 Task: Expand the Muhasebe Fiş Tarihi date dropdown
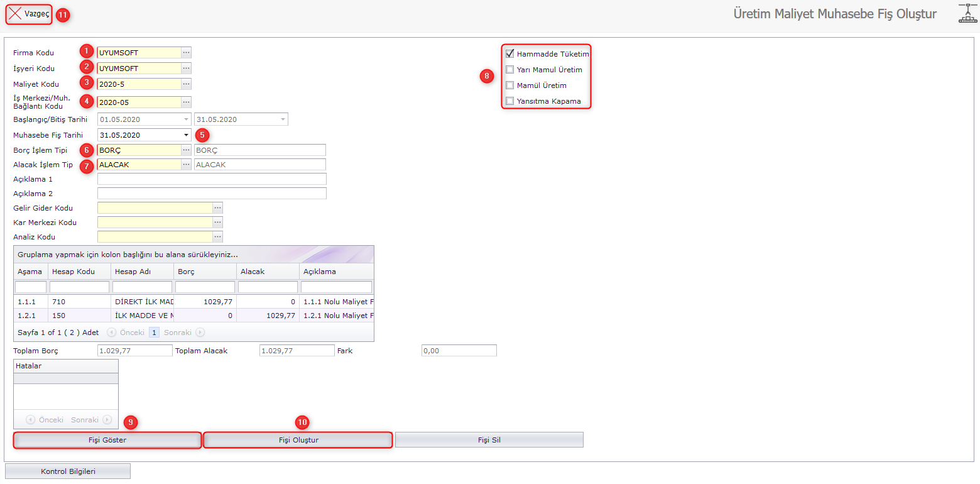pyautogui.click(x=186, y=135)
